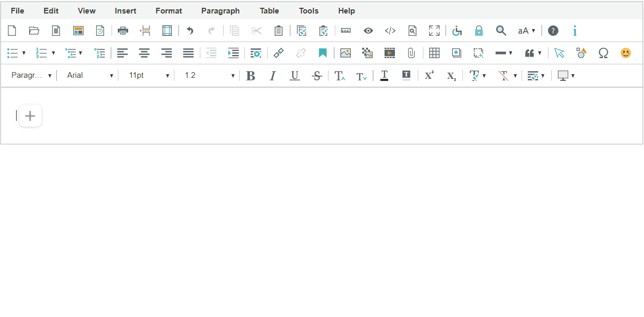This screenshot has width=644, height=317.
Task: Expand the numbered list style dropdown
Action: pyautogui.click(x=53, y=53)
